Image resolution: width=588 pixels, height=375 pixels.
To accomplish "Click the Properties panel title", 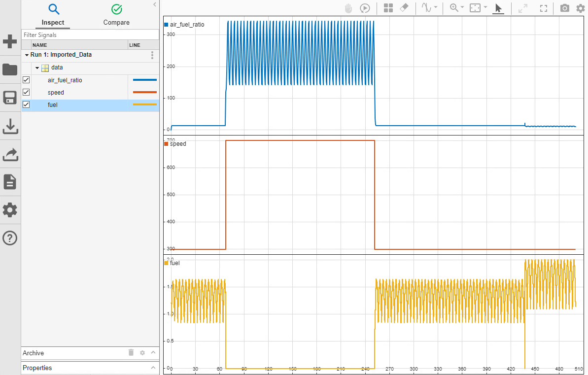I will point(37,368).
